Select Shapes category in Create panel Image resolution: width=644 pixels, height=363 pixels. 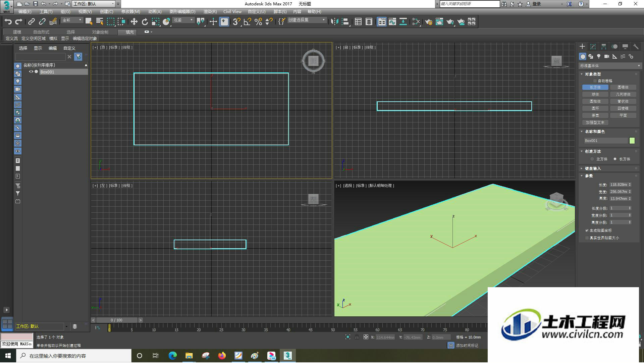[591, 56]
